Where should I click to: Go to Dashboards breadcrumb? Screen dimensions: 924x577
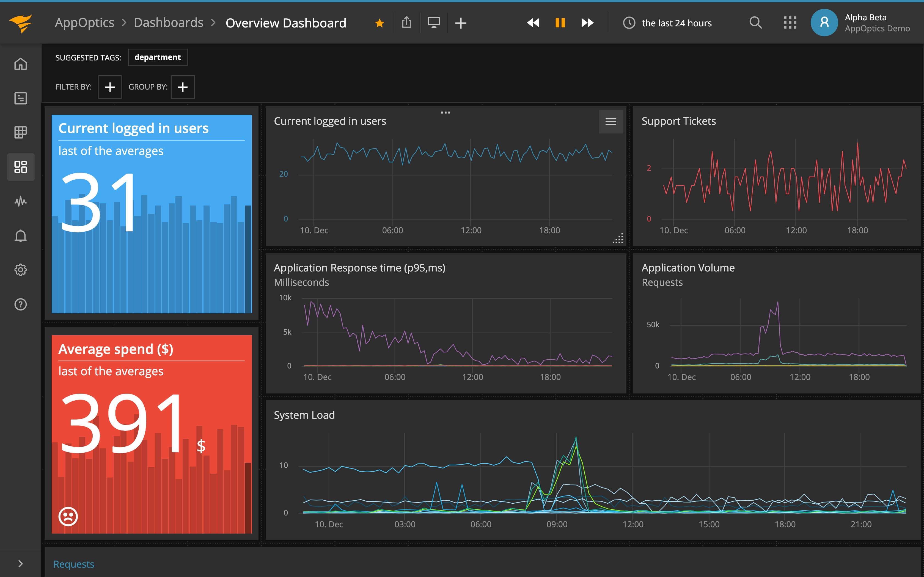[x=168, y=23]
